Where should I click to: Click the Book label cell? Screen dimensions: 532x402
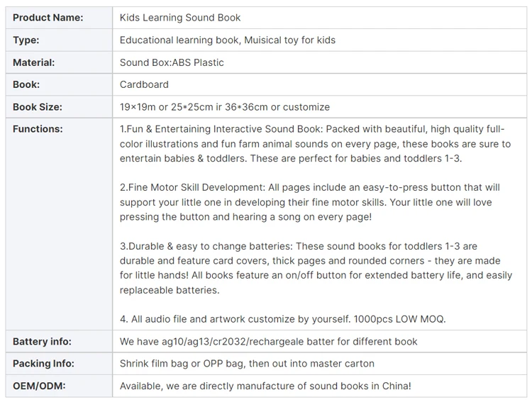tap(26, 84)
